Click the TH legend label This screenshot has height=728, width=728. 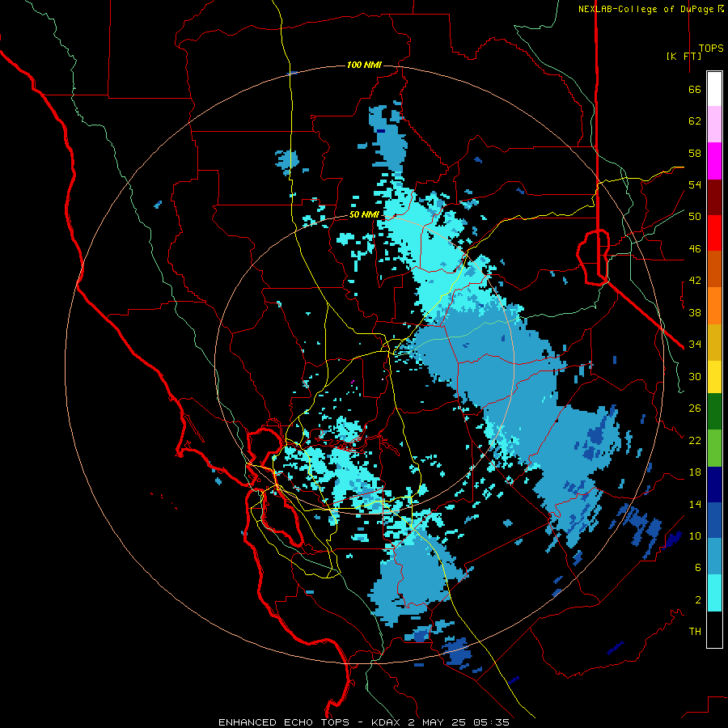pyautogui.click(x=695, y=632)
